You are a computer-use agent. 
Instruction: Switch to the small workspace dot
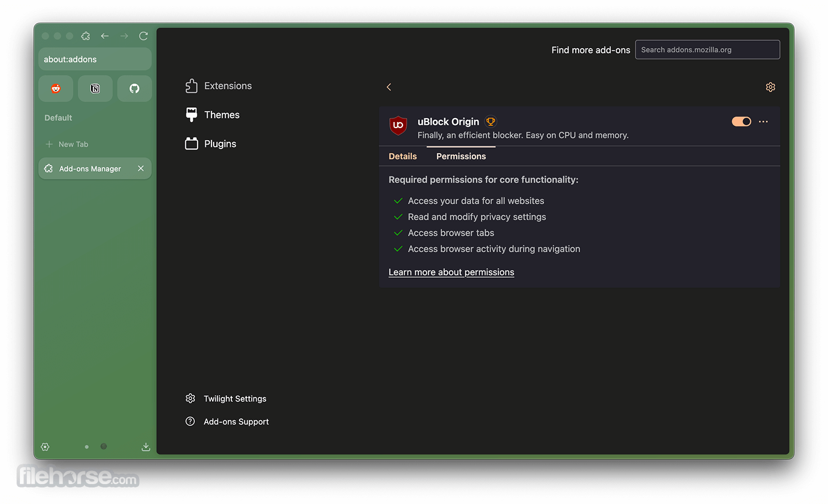(x=87, y=447)
